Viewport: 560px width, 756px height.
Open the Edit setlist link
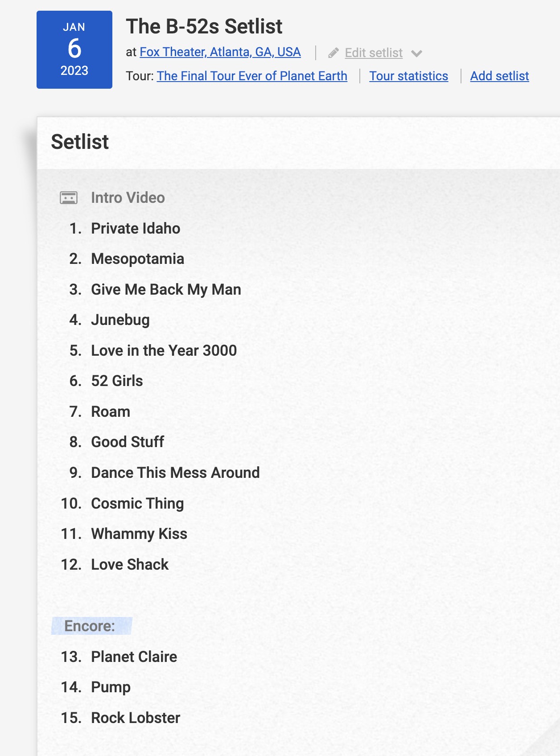click(374, 53)
